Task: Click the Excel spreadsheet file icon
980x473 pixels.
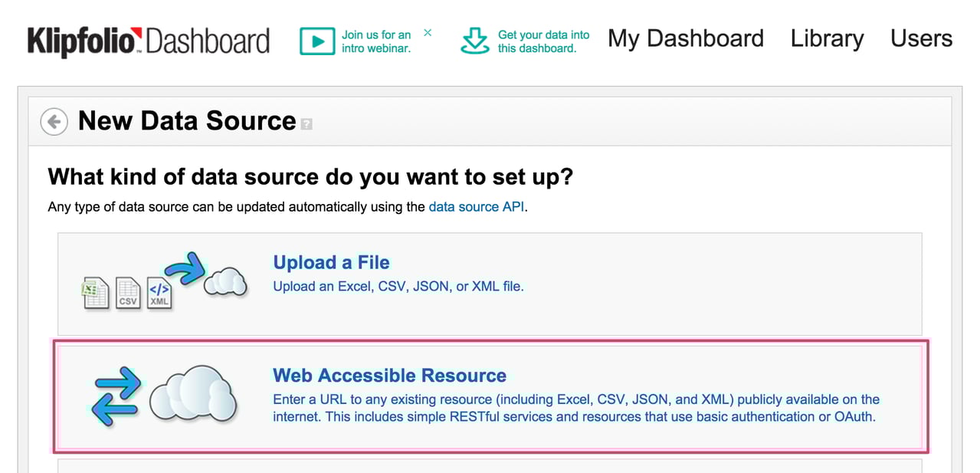Action: pyautogui.click(x=96, y=293)
